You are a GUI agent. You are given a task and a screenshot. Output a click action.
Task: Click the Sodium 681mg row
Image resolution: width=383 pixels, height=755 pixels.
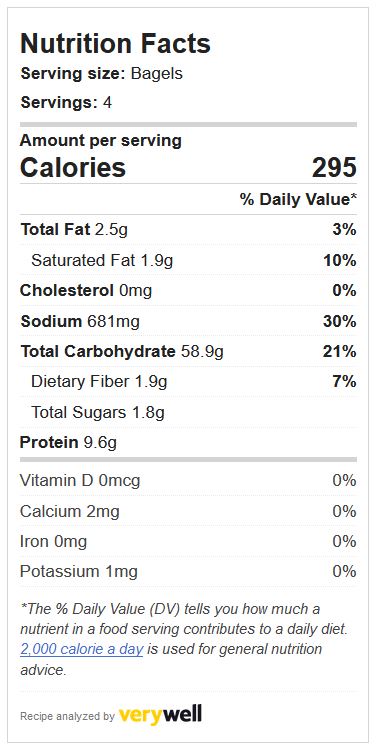point(188,321)
